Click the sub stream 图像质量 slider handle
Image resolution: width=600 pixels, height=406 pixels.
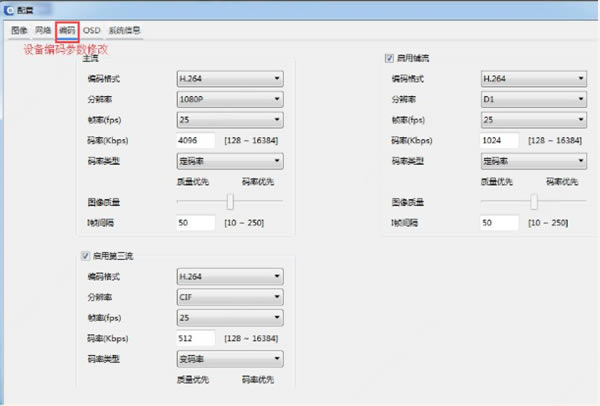(534, 201)
